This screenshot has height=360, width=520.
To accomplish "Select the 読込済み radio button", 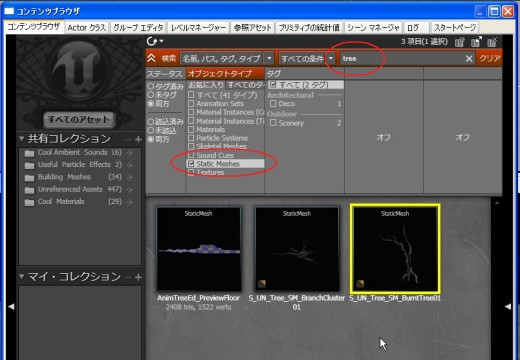I will (151, 122).
